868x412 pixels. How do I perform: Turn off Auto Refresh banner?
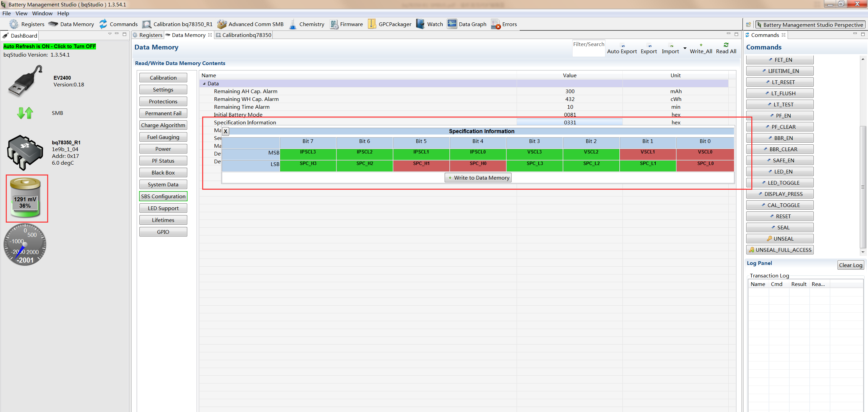pos(50,46)
